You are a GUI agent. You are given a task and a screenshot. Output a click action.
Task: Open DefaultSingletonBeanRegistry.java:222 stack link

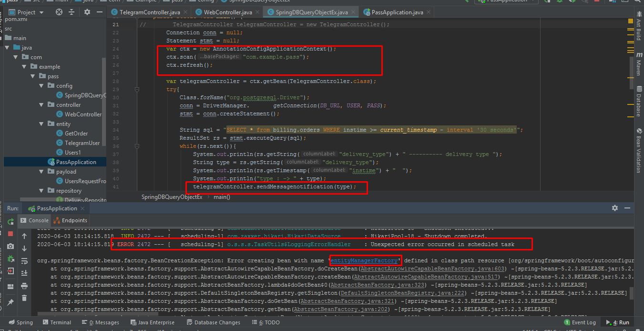click(403, 293)
